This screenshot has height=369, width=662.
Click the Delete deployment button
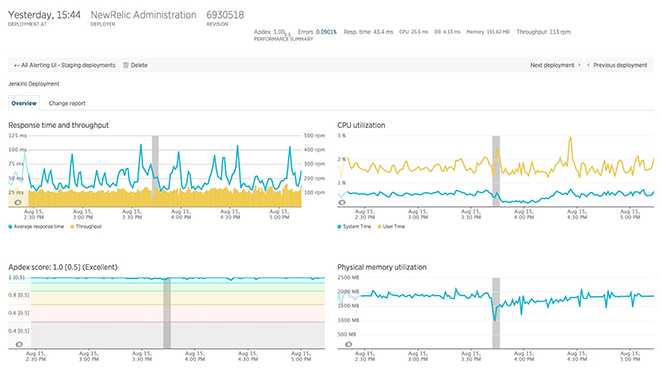[x=135, y=65]
